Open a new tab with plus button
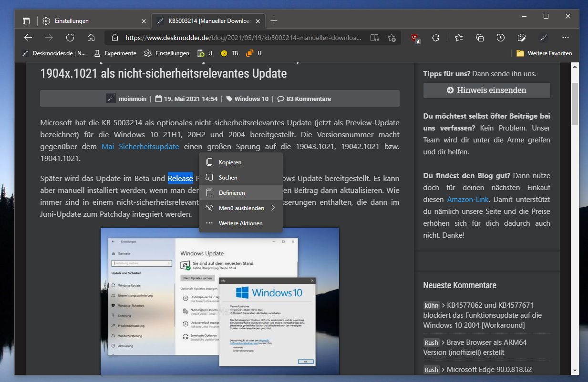The image size is (588, 382). [274, 21]
